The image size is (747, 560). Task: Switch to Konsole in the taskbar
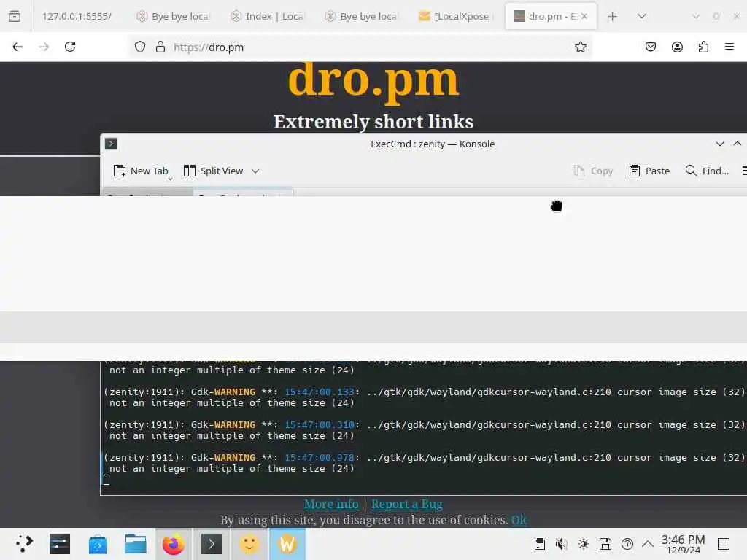click(212, 544)
